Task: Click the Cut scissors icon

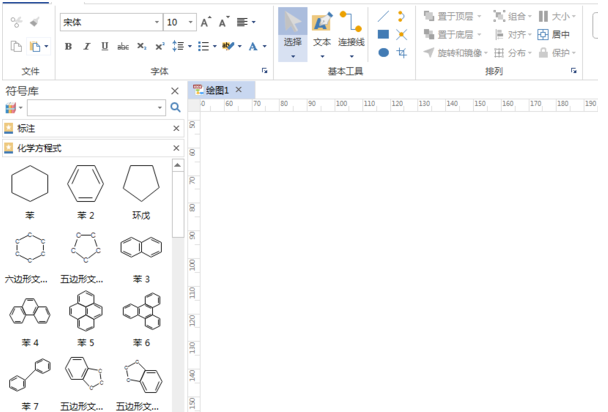Action: (x=16, y=22)
